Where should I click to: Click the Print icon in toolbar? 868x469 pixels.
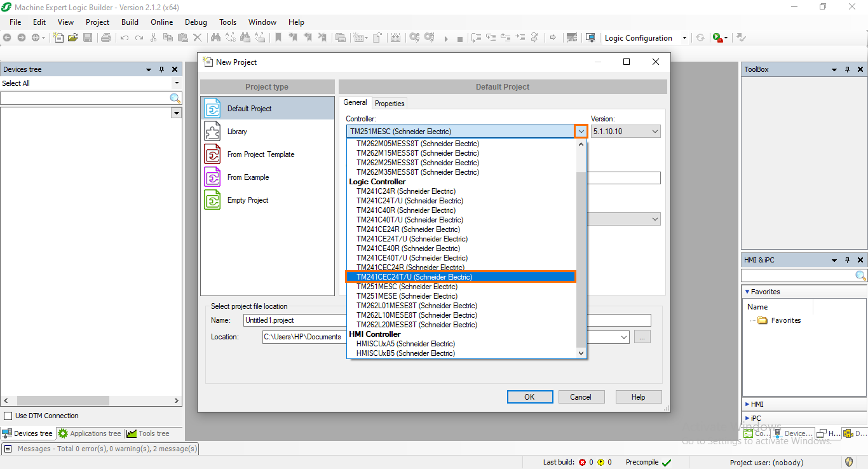click(x=106, y=37)
